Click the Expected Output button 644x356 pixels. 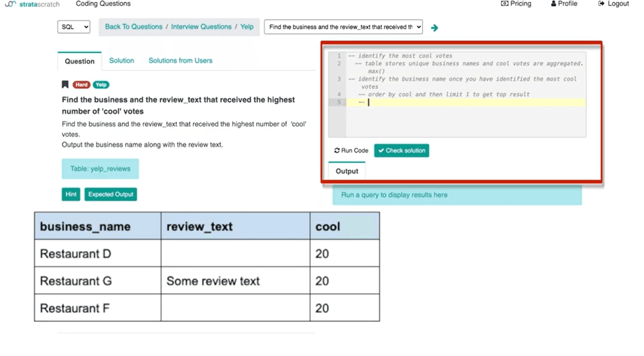pyautogui.click(x=111, y=194)
